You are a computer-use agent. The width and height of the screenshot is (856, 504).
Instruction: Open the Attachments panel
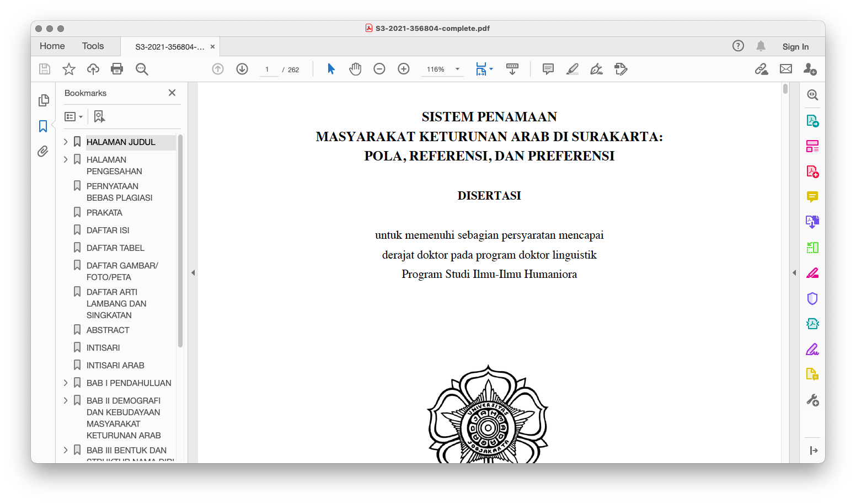point(43,151)
